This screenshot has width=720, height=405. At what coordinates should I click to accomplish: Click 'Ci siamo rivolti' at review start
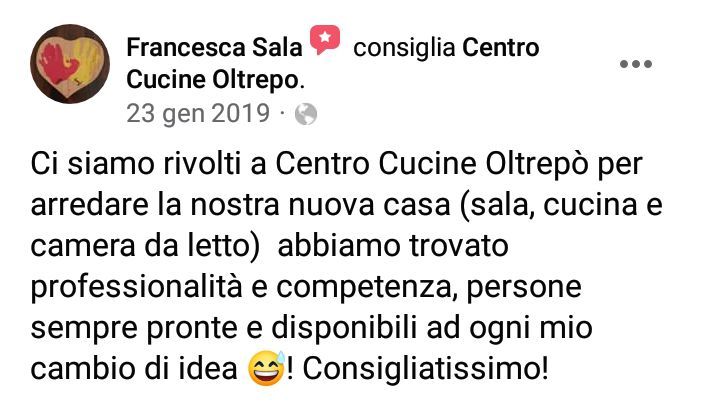pyautogui.click(x=136, y=164)
